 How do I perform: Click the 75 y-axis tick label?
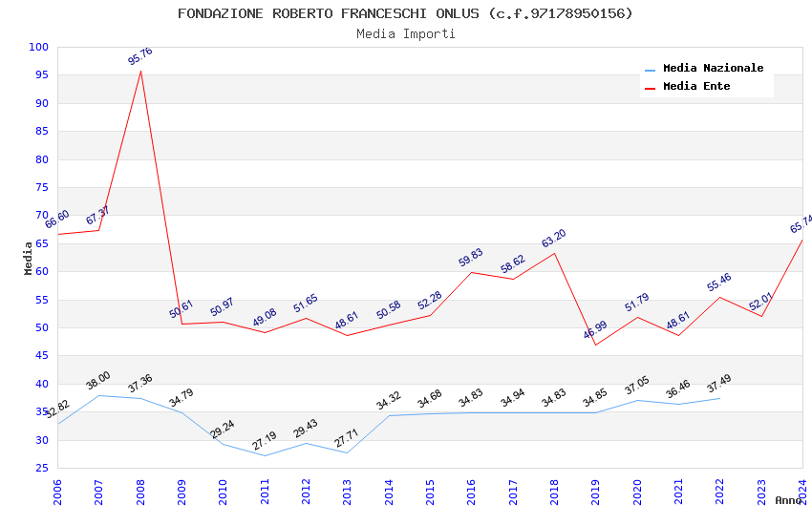(42, 188)
